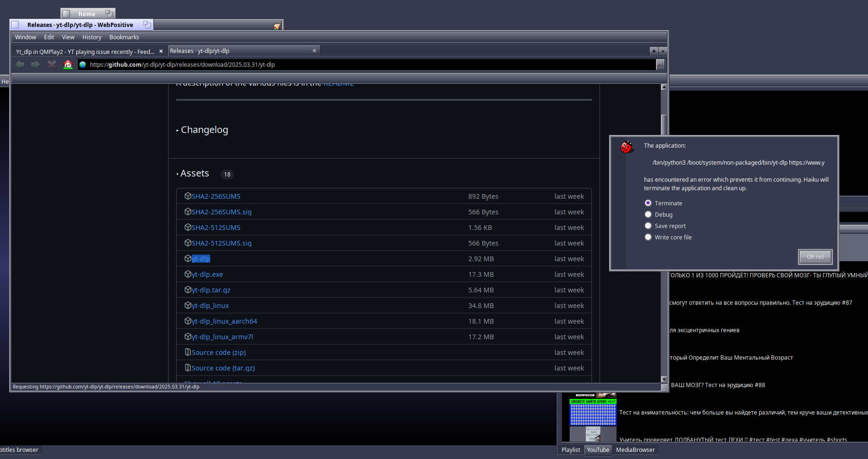Click the Assets count badge '18'
868x459 pixels.
tap(227, 174)
